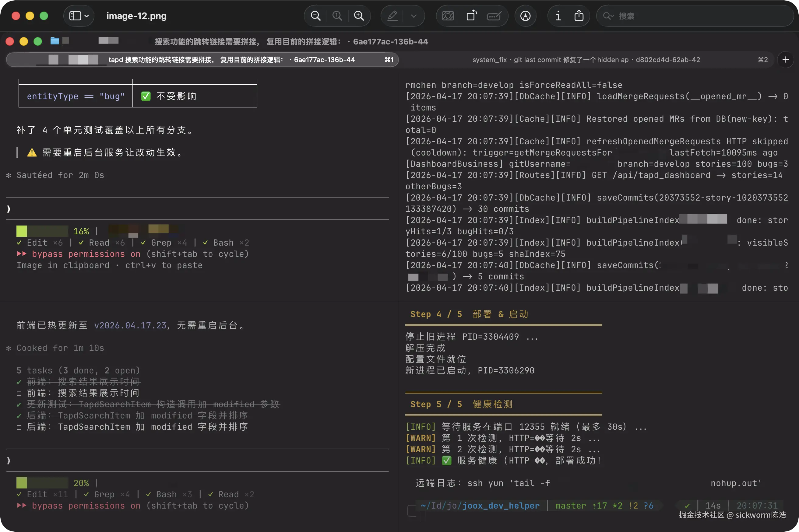
Task: Click the first prompt input chevron line
Action: (x=198, y=209)
